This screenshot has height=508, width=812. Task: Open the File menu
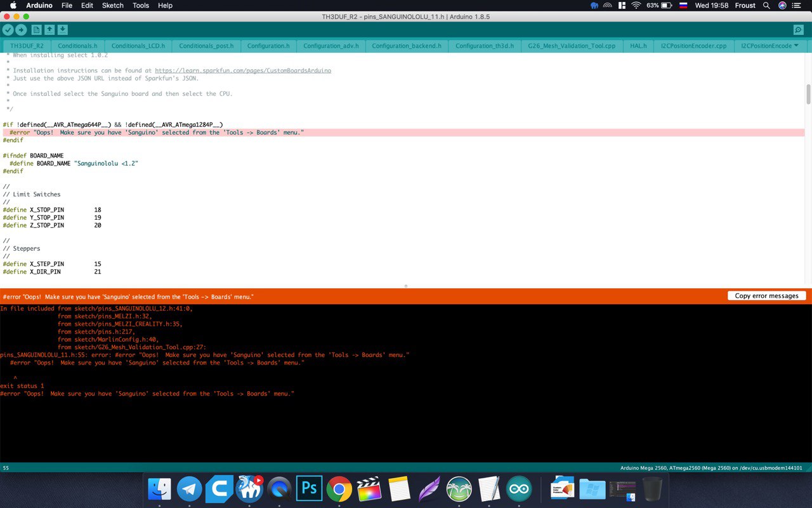coord(67,5)
